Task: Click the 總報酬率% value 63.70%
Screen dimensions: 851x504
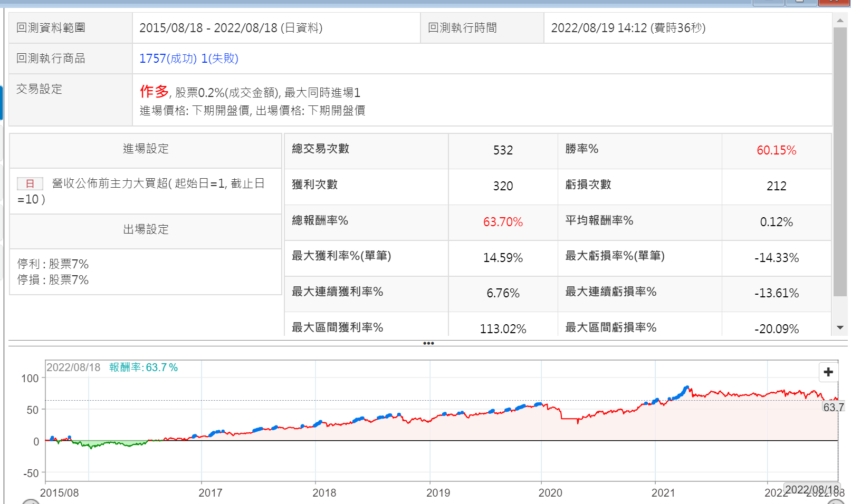Action: tap(503, 222)
